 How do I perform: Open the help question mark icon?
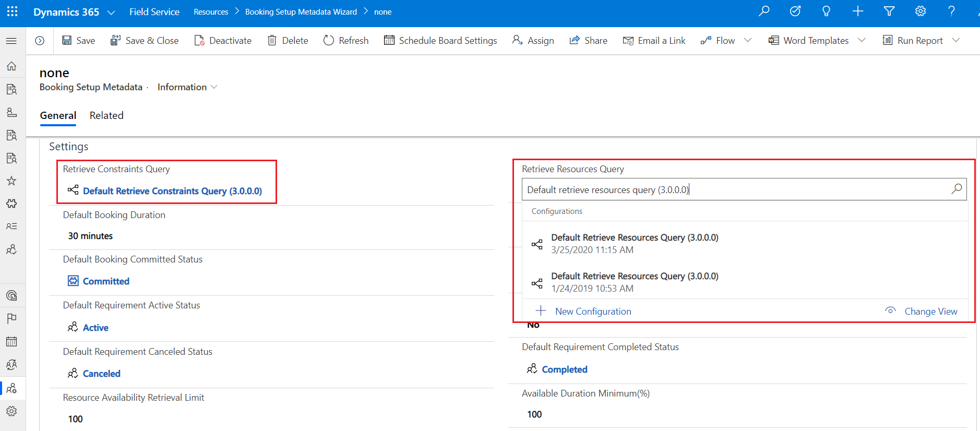point(952,11)
